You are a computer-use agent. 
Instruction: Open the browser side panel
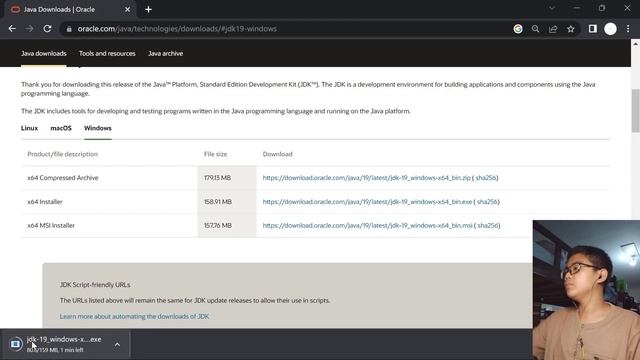point(593,28)
